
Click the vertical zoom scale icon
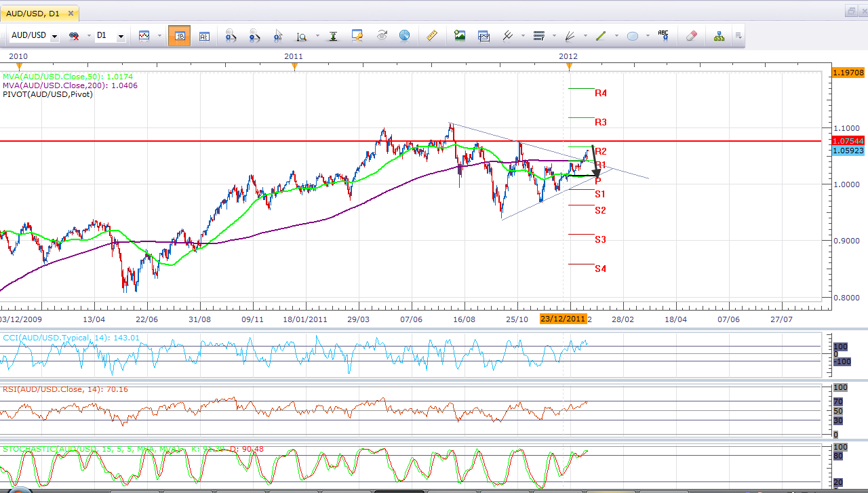[x=301, y=36]
